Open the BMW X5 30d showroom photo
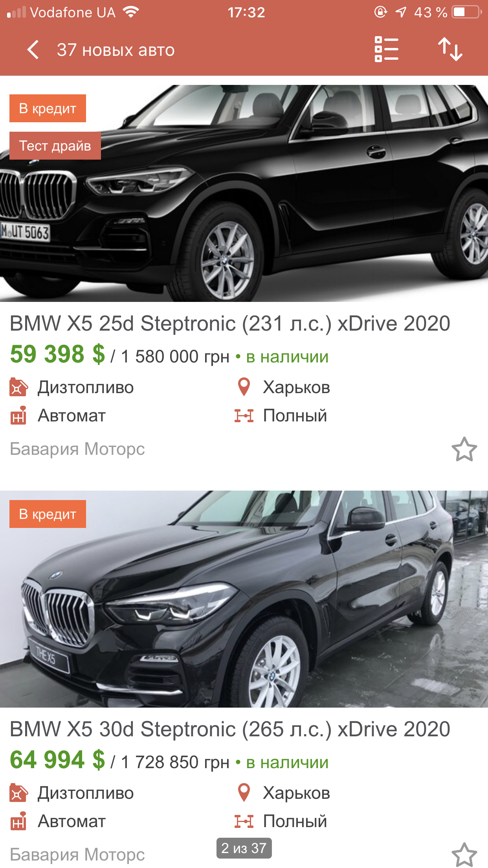 [244, 599]
